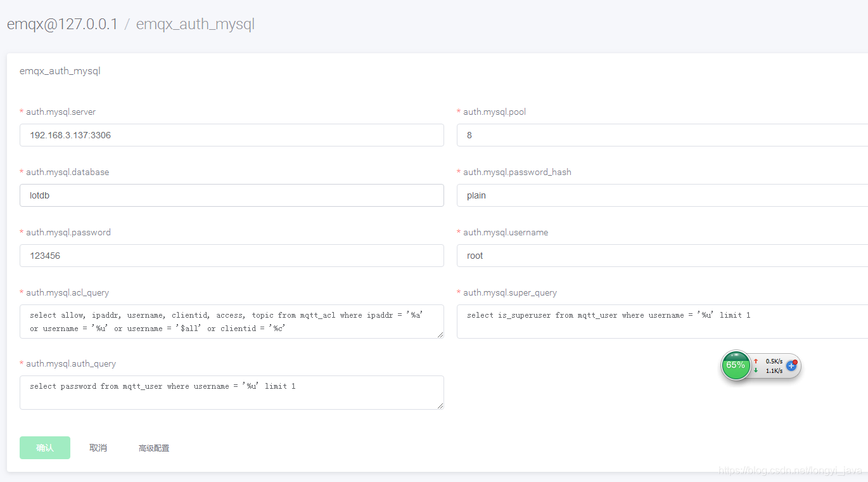Image resolution: width=868 pixels, height=482 pixels.
Task: Click the auth.mysql.server label
Action: pos(61,112)
